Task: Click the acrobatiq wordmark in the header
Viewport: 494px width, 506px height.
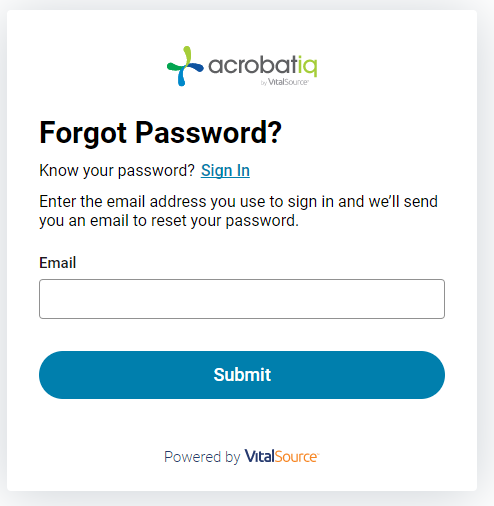Action: click(x=263, y=66)
